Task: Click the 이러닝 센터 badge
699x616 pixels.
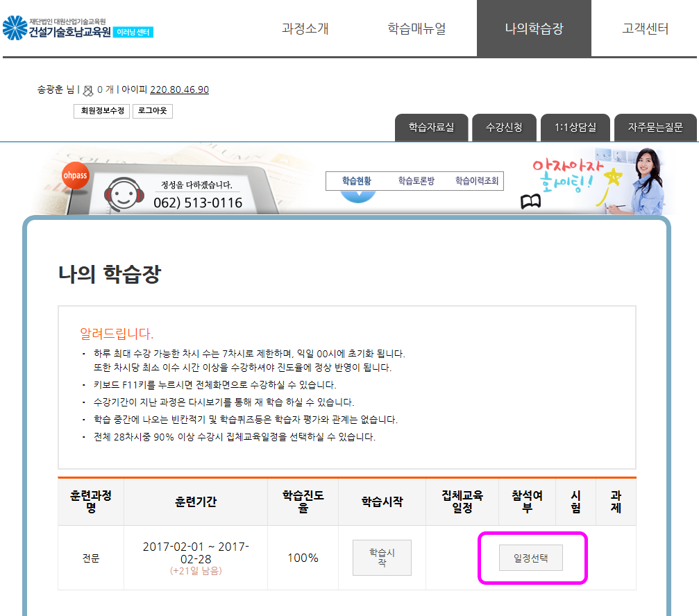Action: pyautogui.click(x=134, y=33)
